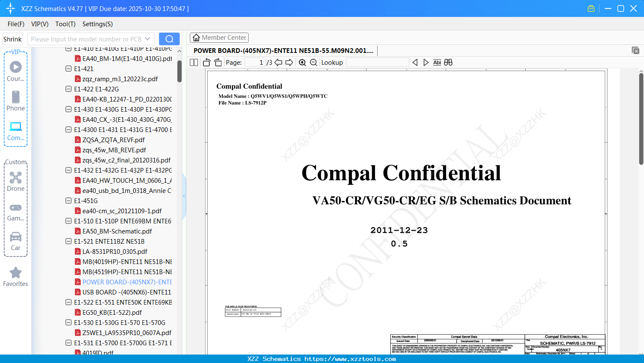
Task: Open Member Center
Action: 219,38
